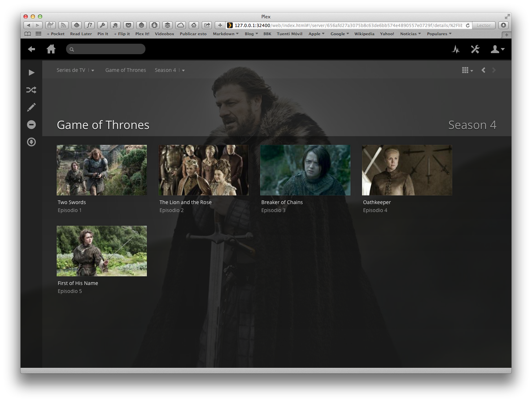The height and width of the screenshot is (402, 532).
Task: Expand the Populares bookmarks folder
Action: pyautogui.click(x=439, y=34)
